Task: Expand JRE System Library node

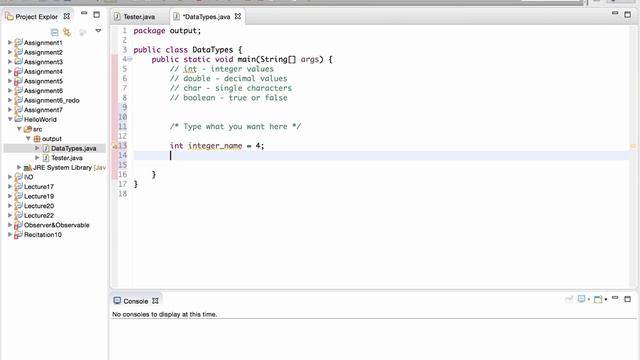Action: [x=19, y=167]
